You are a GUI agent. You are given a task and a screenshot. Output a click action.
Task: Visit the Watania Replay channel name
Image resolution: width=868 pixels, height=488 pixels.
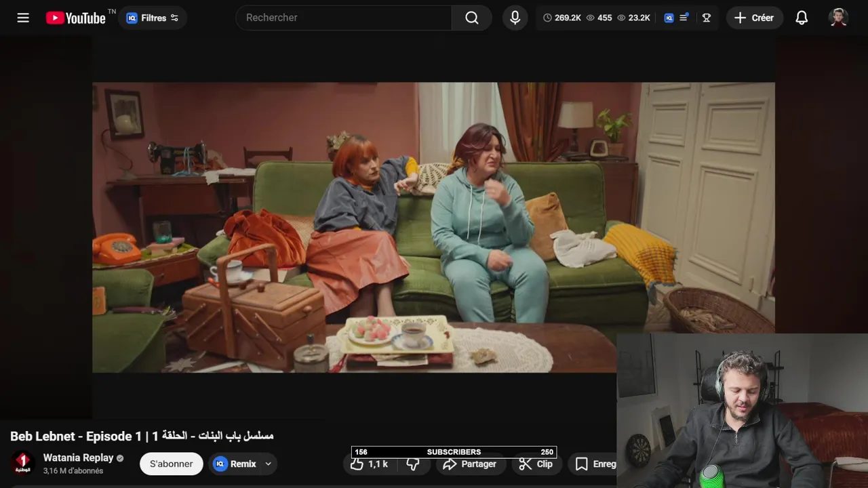pos(78,457)
